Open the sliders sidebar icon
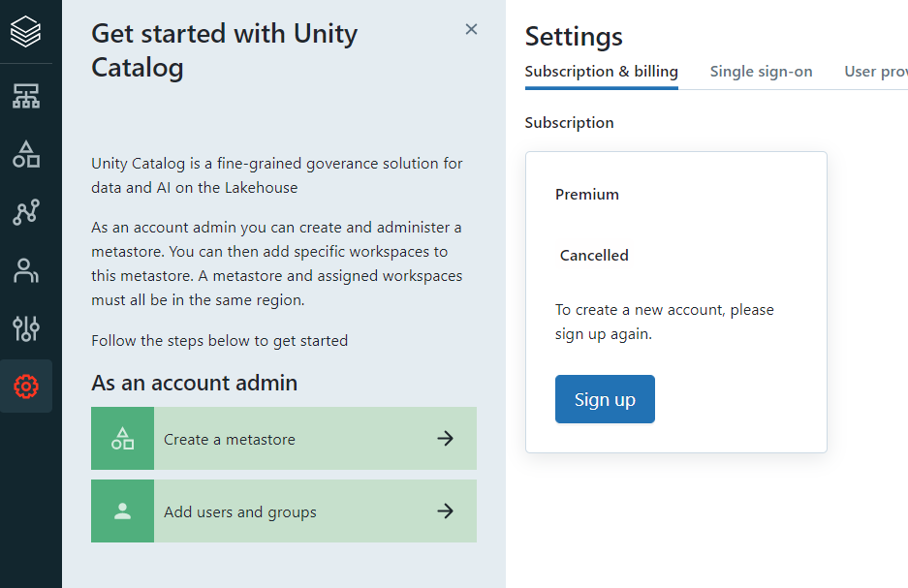The height and width of the screenshot is (588, 908). tap(26, 328)
